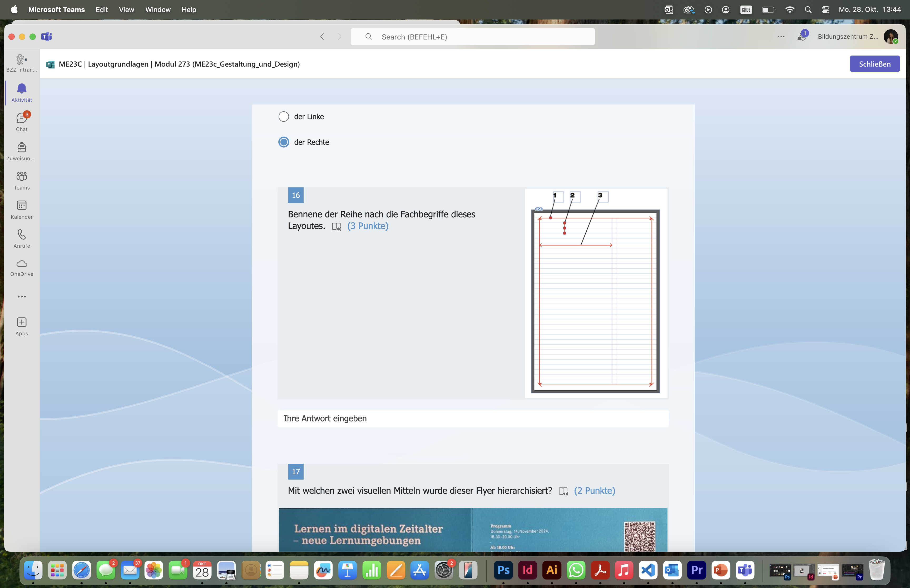Open Anrufe phone icon in sidebar
The height and width of the screenshot is (588, 910).
pyautogui.click(x=22, y=239)
